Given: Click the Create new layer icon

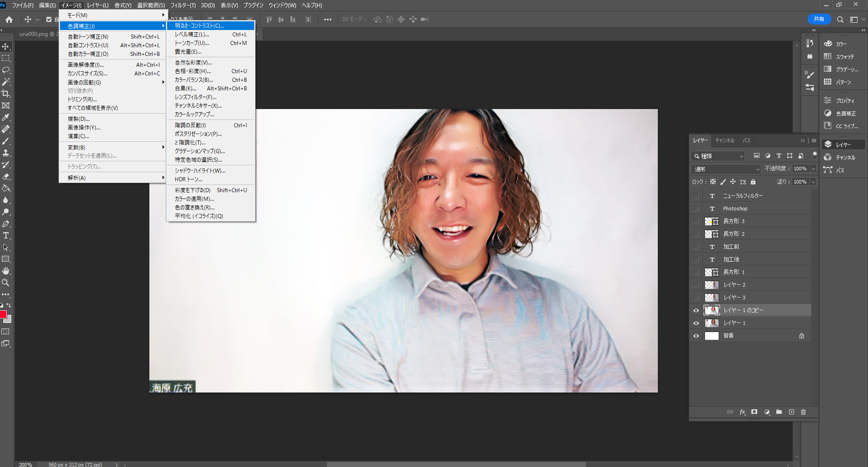Looking at the screenshot, I should (791, 412).
